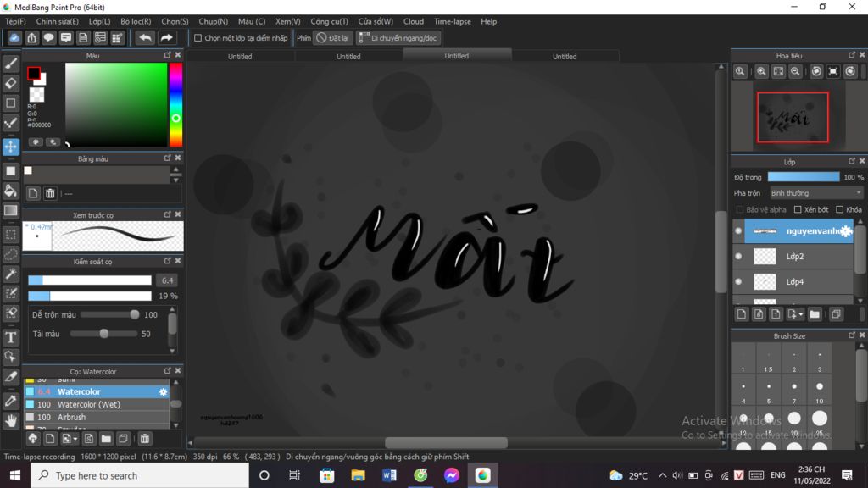Click the Undo arrow in toolbar
Viewport: 868px width, 488px height.
click(x=145, y=37)
